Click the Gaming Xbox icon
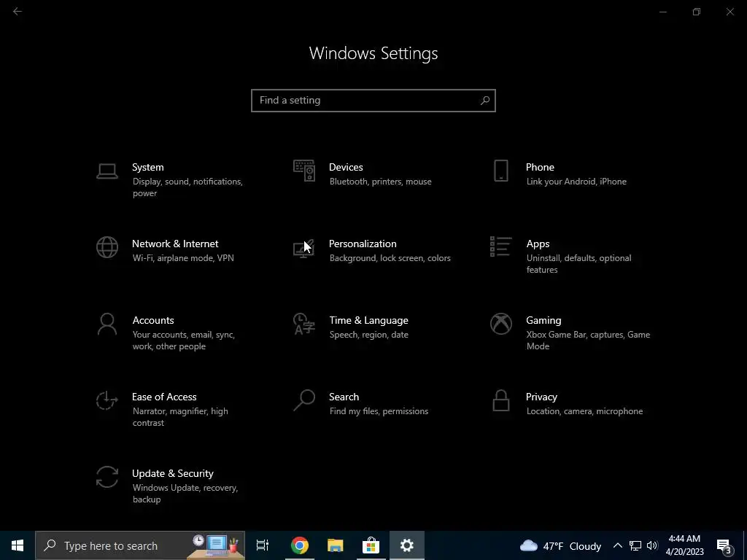This screenshot has width=747, height=560. coord(500,324)
